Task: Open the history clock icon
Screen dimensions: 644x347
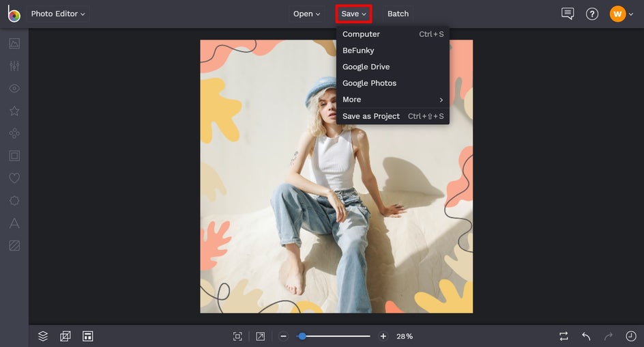Action: pyautogui.click(x=631, y=336)
